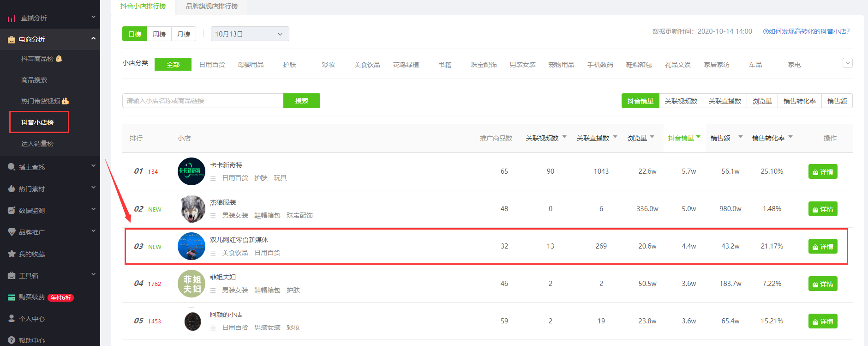Open 详情 for 卡卡新奇特
Viewport: 868px width, 346px height.
coord(823,171)
